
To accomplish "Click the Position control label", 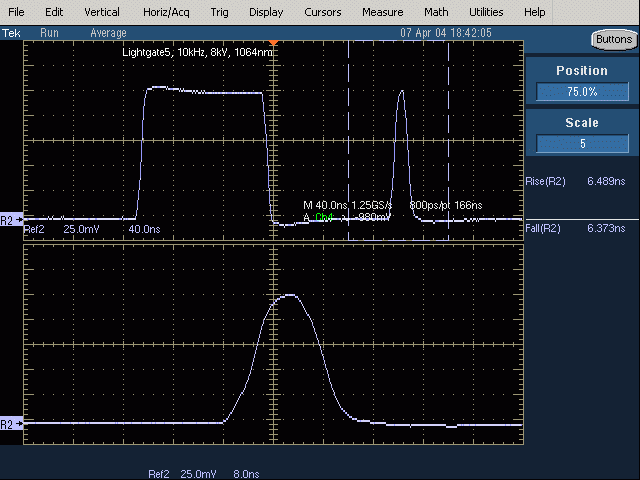I will click(x=582, y=71).
